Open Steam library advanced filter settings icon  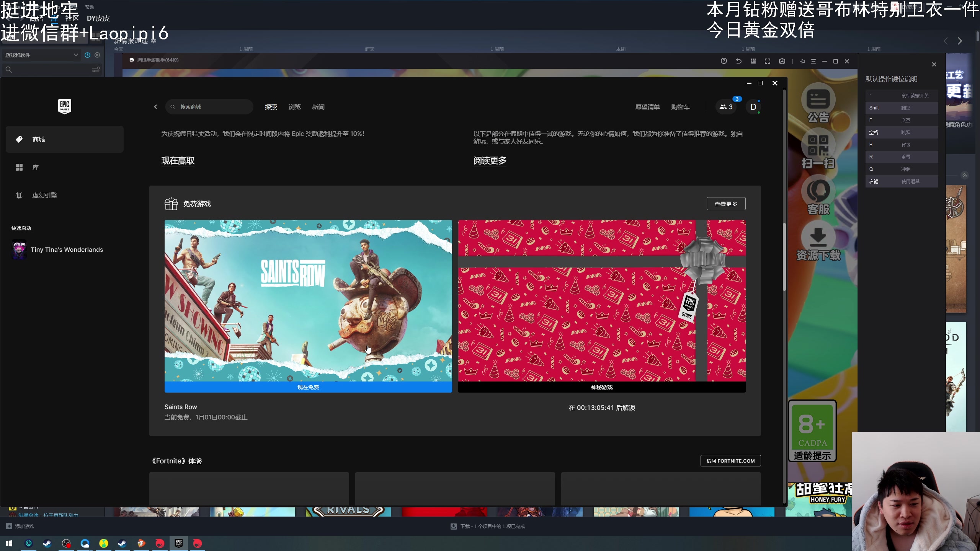(96, 70)
